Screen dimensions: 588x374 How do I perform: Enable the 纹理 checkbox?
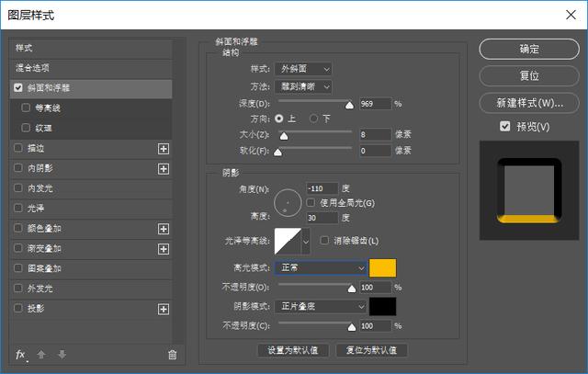pos(26,128)
